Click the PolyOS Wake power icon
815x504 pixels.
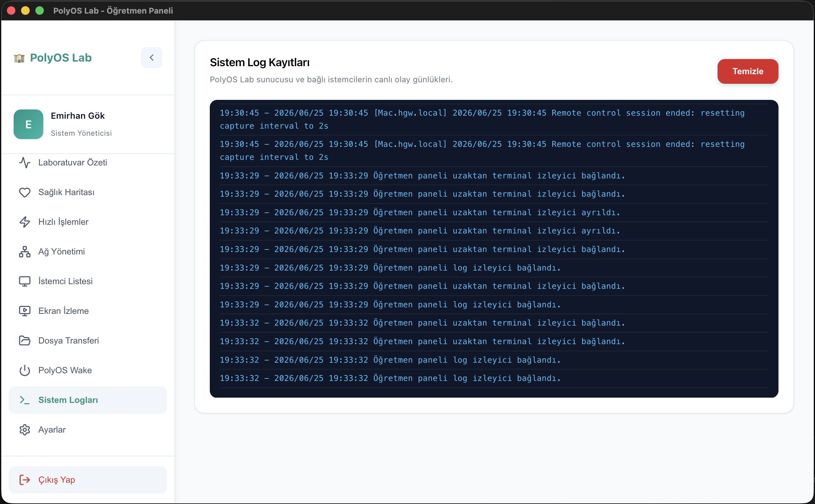tap(25, 370)
